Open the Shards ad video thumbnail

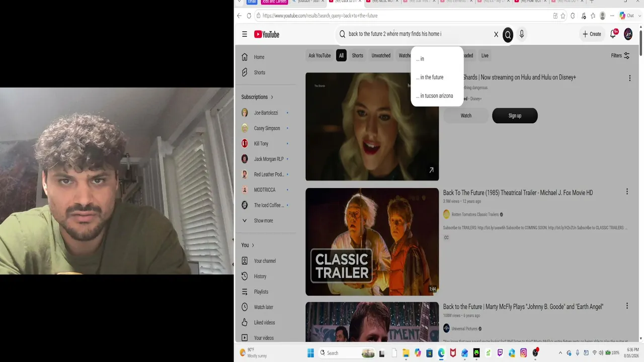click(372, 127)
